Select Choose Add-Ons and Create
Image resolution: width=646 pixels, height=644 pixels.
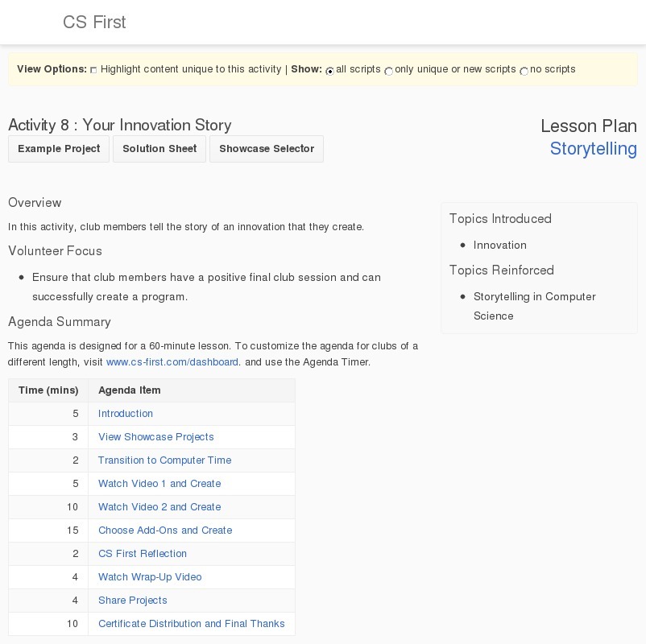[165, 530]
